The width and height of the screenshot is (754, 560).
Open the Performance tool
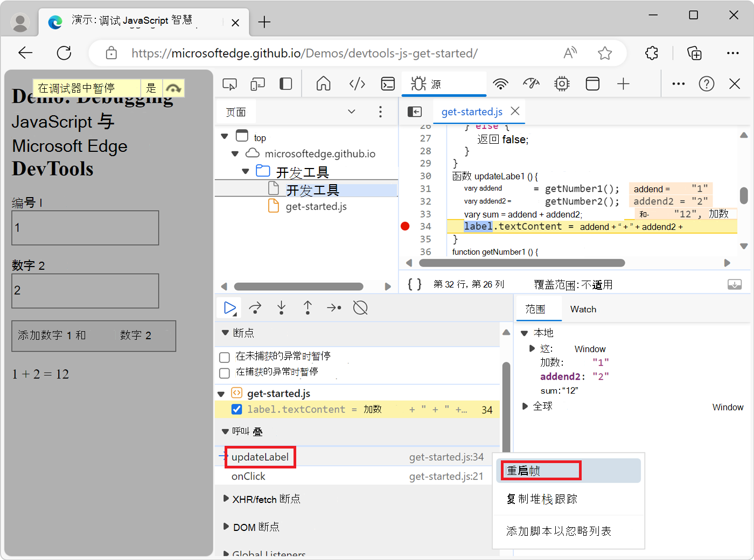click(531, 84)
